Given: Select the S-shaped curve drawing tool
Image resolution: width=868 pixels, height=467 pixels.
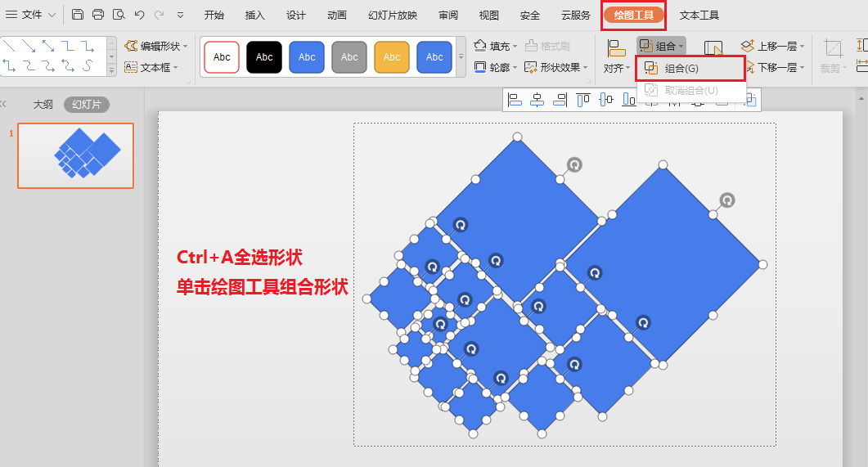Looking at the screenshot, I should coord(87,66).
